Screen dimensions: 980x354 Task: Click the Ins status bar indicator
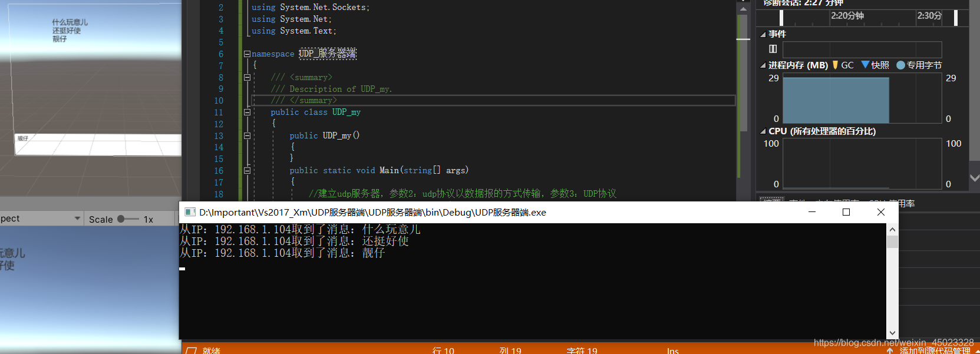[x=673, y=350]
